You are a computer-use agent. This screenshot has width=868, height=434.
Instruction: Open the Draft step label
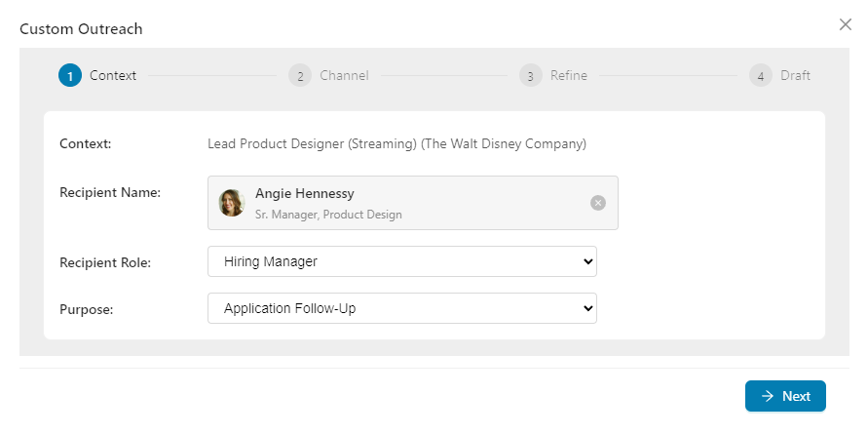pyautogui.click(x=795, y=75)
